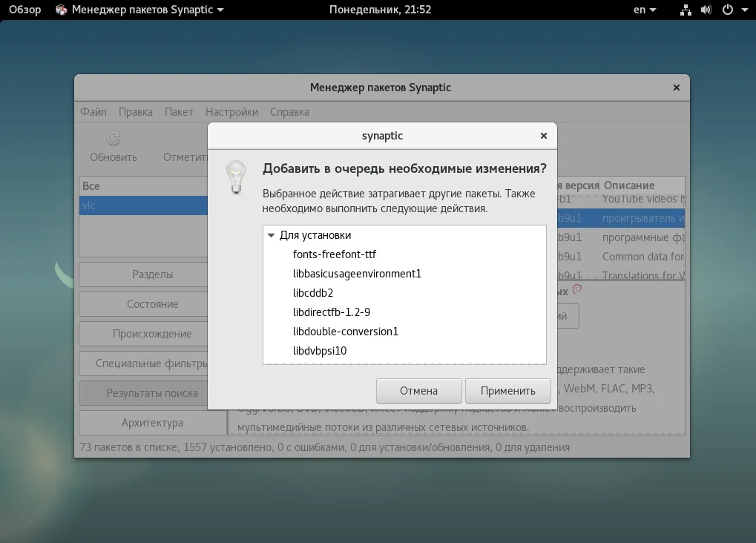
Task: Click the Отмена button in the dialog
Action: pos(418,391)
